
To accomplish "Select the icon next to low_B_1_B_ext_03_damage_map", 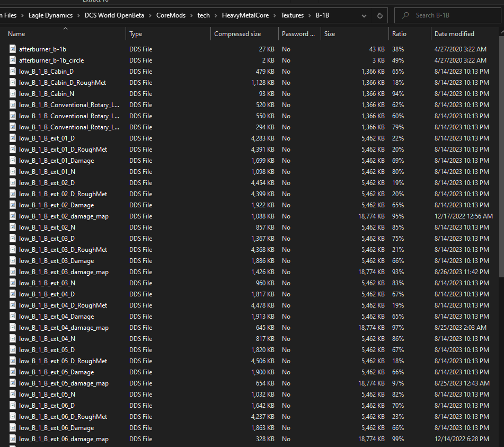I will click(13, 271).
